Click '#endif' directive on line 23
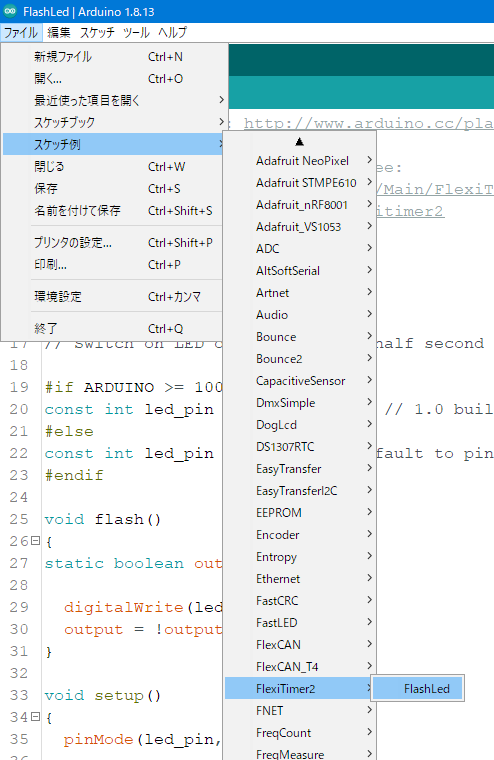The height and width of the screenshot is (760, 494). click(x=74, y=475)
